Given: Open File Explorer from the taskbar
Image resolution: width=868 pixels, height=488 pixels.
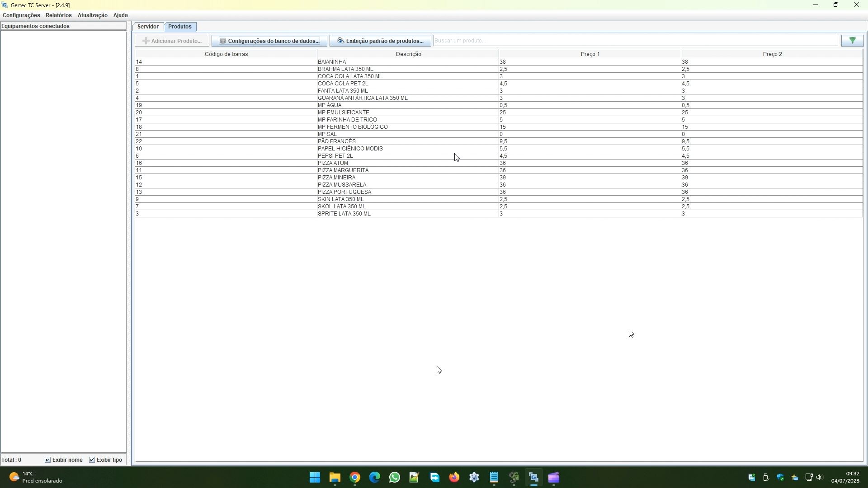Looking at the screenshot, I should pyautogui.click(x=335, y=478).
